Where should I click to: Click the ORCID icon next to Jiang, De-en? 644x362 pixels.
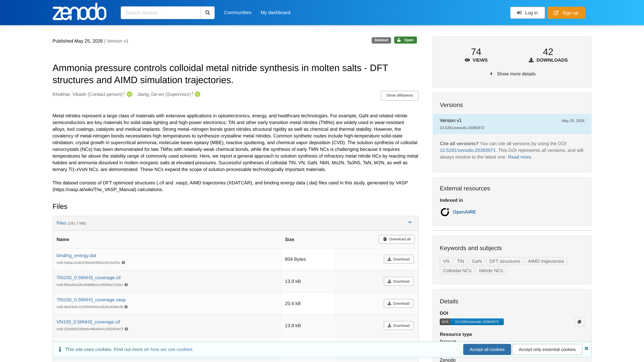click(x=198, y=94)
